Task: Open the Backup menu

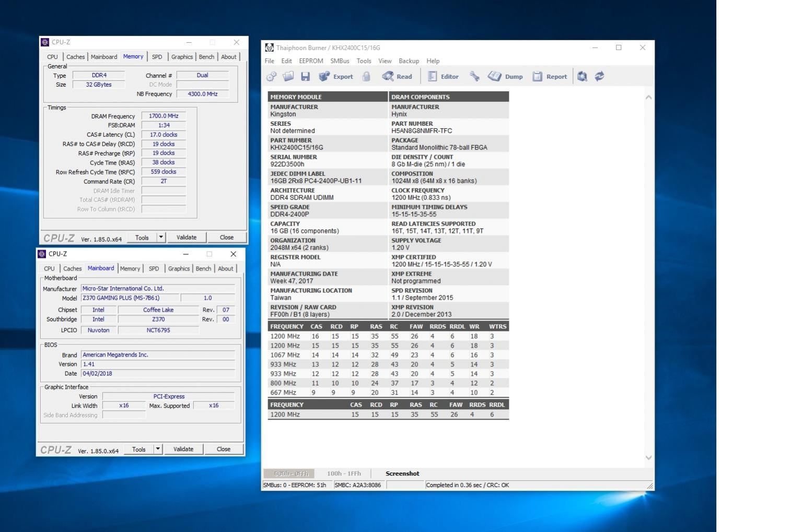Action: pos(409,61)
